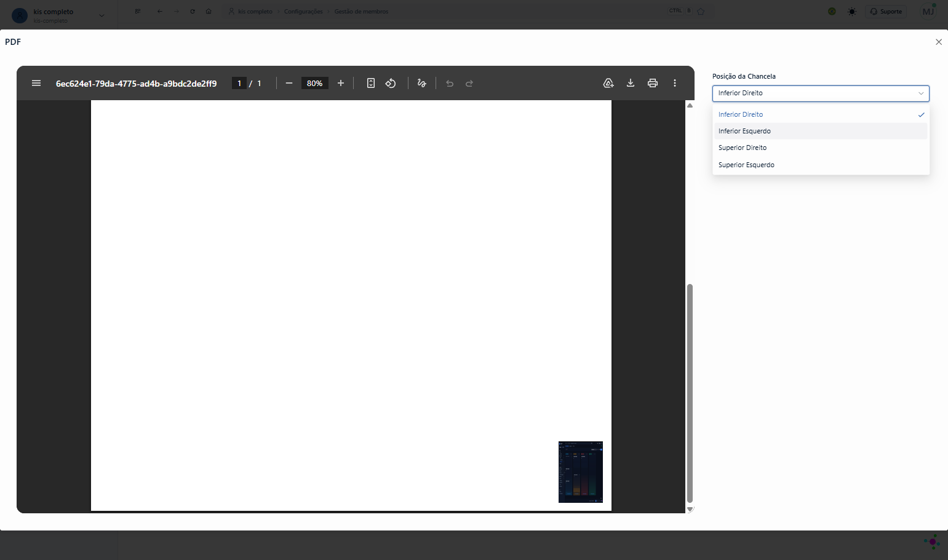Print the PDF document
948x560 pixels.
tap(653, 83)
